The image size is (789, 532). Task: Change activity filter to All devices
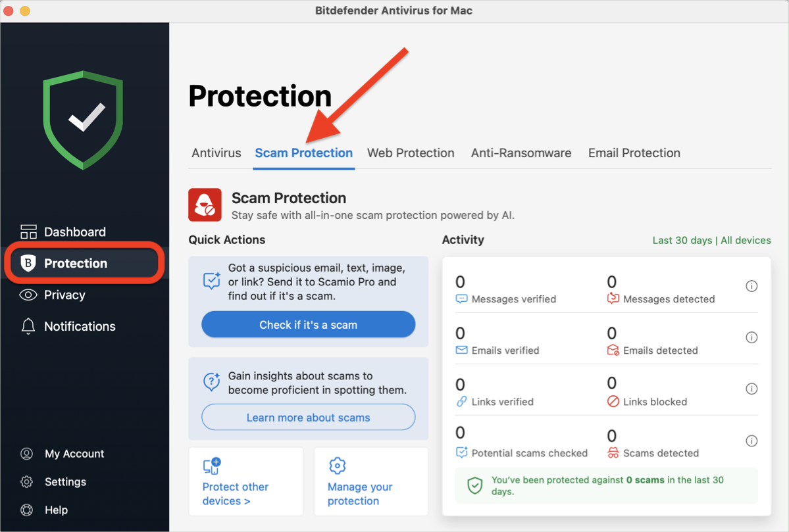(746, 240)
